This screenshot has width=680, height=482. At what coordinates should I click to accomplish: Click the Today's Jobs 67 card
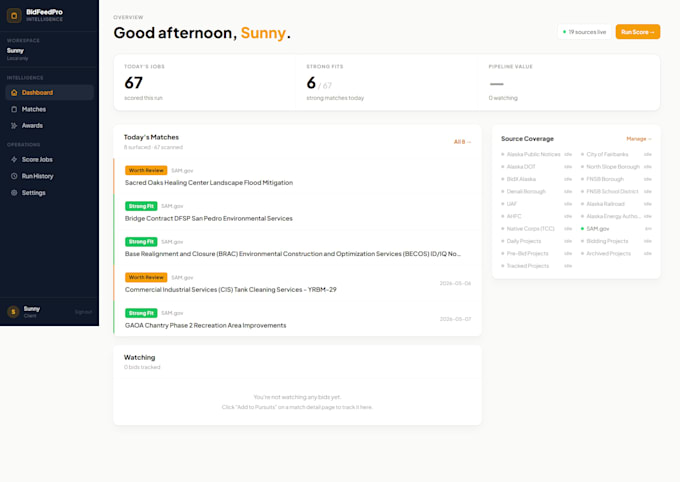pyautogui.click(x=204, y=82)
